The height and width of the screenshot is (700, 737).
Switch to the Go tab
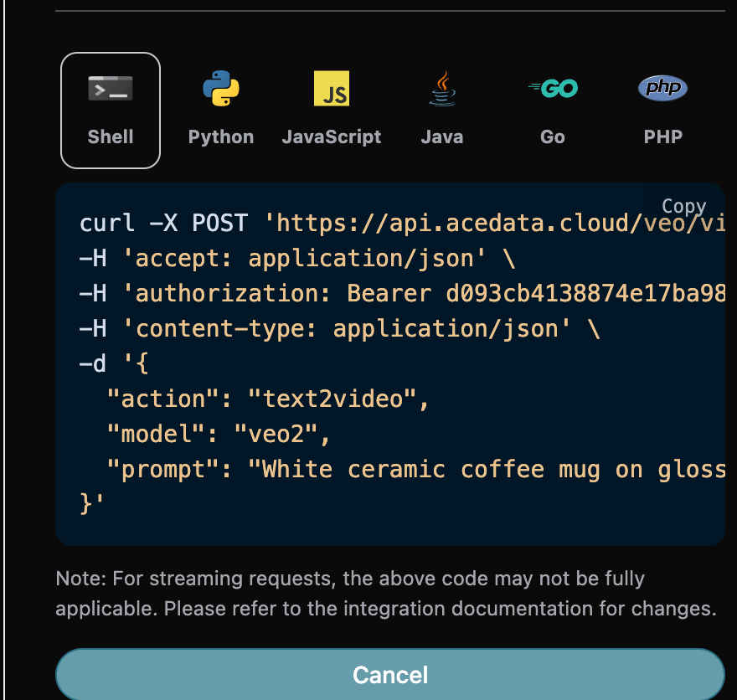(x=552, y=110)
